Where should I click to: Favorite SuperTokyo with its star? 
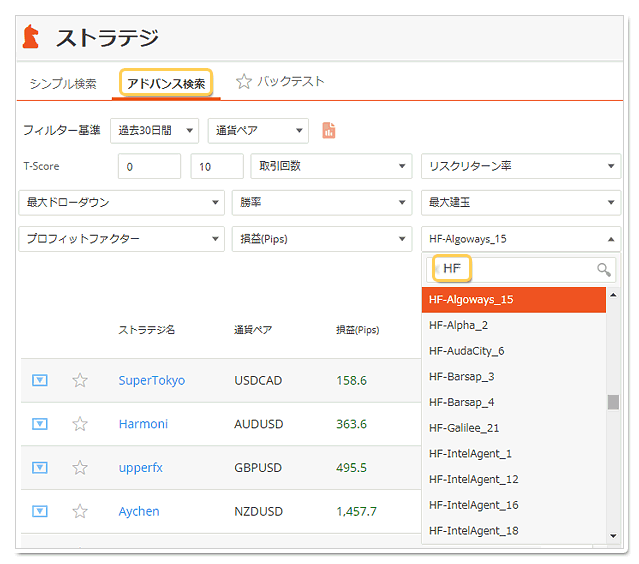(x=80, y=380)
